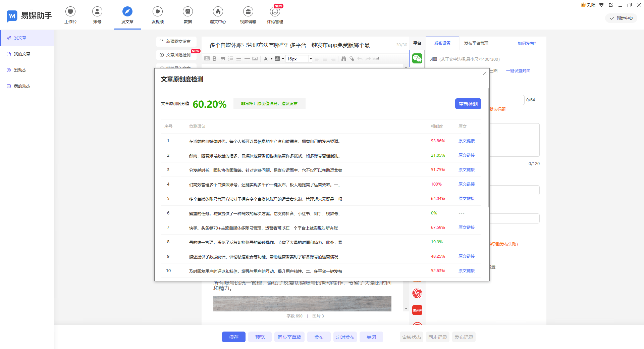Open 原文链接 for row 7
Image resolution: width=644 pixels, height=349 pixels.
coord(467,228)
